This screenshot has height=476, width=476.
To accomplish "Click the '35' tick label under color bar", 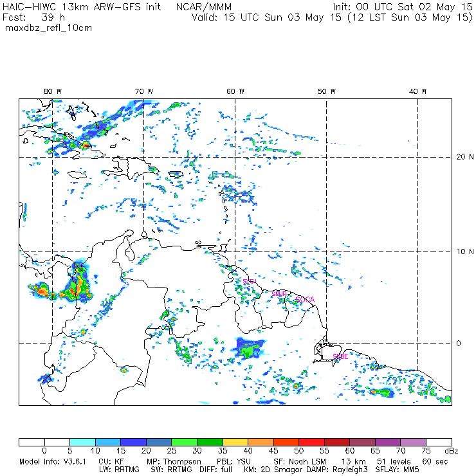I will (223, 451).
